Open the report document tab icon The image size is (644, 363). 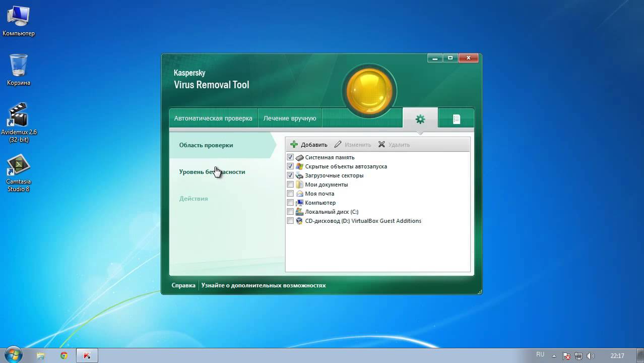coord(456,119)
